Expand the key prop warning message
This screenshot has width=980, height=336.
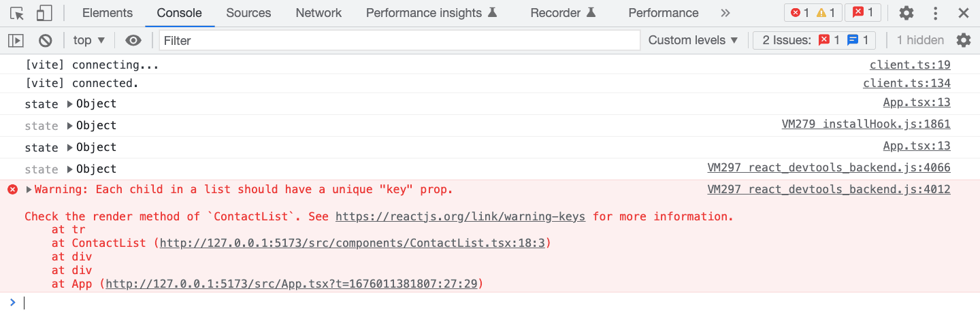[x=29, y=190]
